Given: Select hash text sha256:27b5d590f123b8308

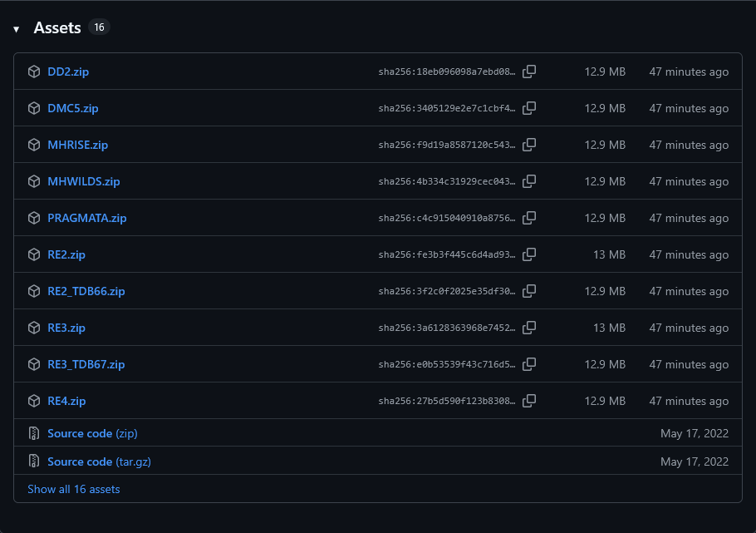Looking at the screenshot, I should 447,401.
